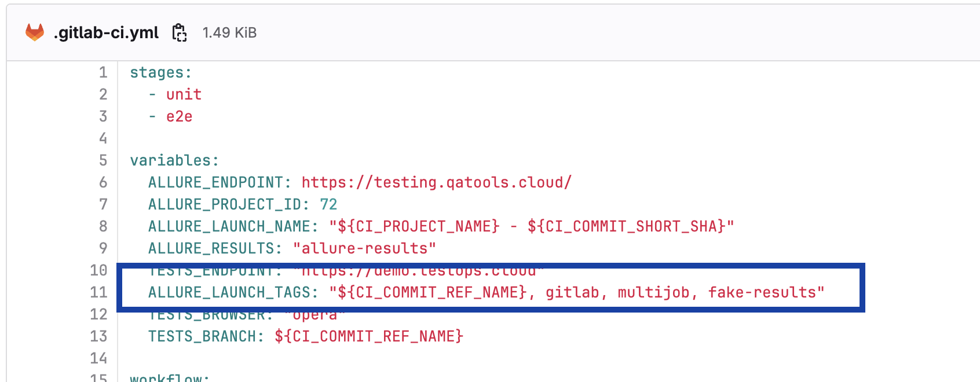This screenshot has width=980, height=382.
Task: Click the .gitlab-ci.yml file name
Action: coord(106,32)
